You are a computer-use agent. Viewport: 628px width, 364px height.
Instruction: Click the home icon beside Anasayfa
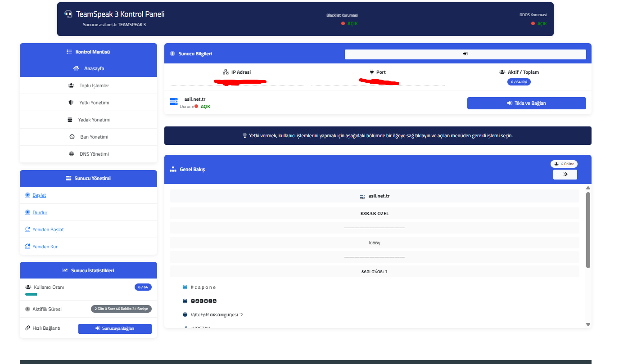(76, 68)
